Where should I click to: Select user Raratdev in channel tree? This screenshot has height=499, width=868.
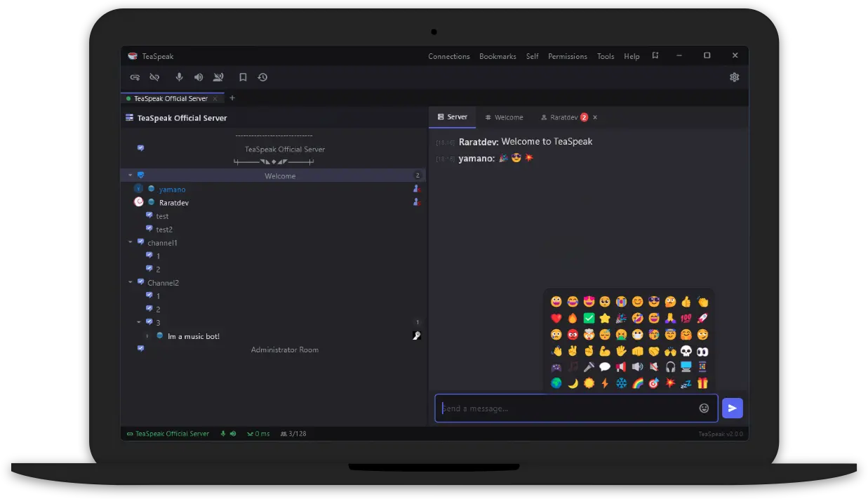tap(174, 203)
